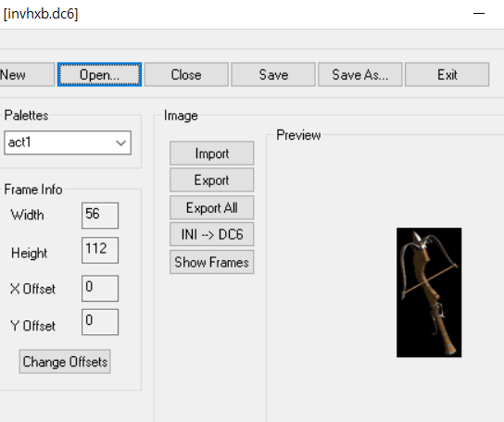This screenshot has width=504, height=422.
Task: Select the Width field showing 56
Action: click(x=100, y=216)
